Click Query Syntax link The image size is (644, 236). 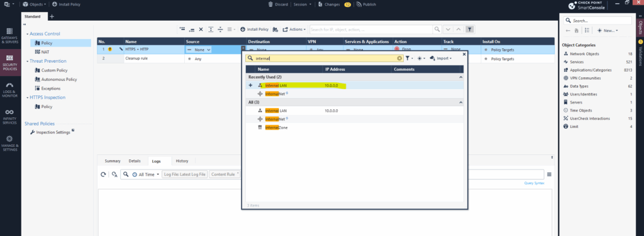(x=535, y=183)
